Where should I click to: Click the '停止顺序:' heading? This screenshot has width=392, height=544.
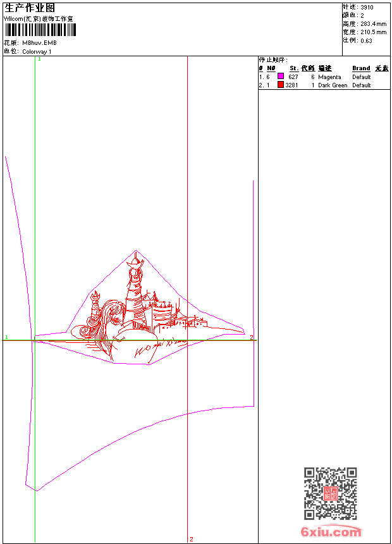tap(273, 59)
